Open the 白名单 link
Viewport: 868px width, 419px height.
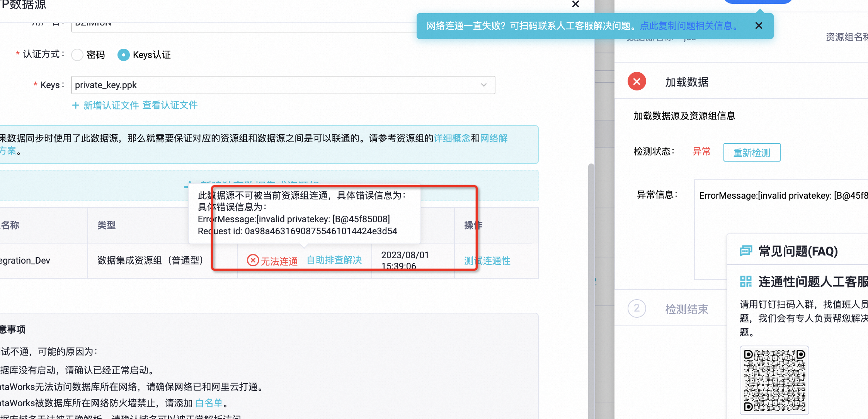click(x=209, y=403)
